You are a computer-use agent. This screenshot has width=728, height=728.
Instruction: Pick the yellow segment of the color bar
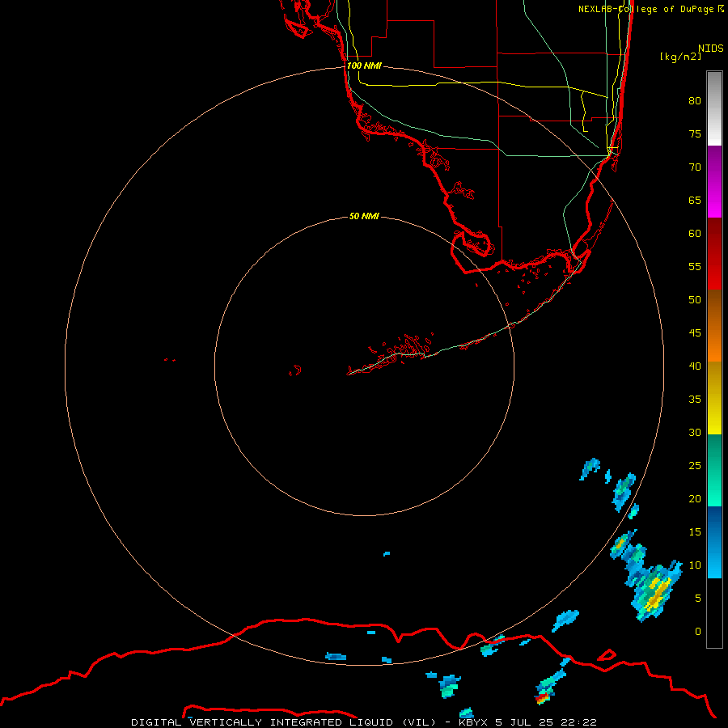click(x=714, y=398)
